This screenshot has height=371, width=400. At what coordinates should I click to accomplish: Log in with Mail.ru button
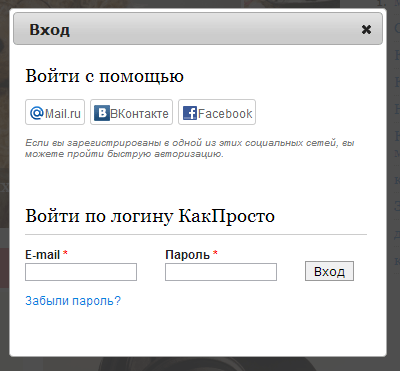(x=55, y=112)
